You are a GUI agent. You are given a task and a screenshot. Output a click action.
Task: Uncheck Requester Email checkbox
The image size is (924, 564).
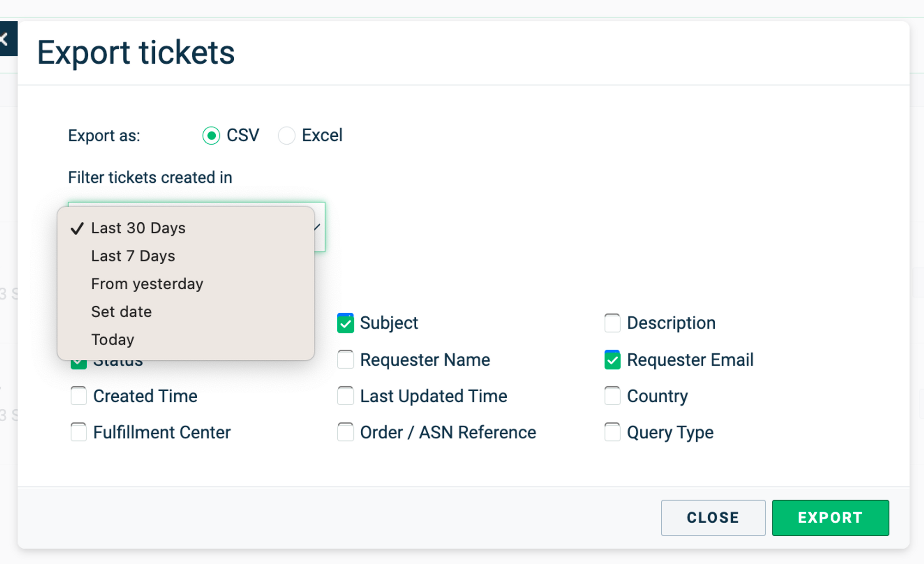pyautogui.click(x=612, y=360)
